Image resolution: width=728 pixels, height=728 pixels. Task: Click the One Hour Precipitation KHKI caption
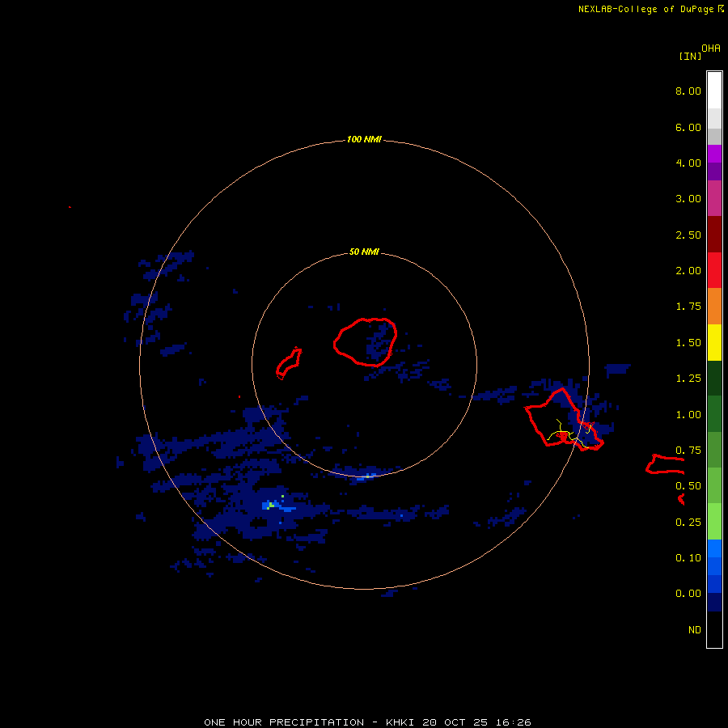point(367,722)
